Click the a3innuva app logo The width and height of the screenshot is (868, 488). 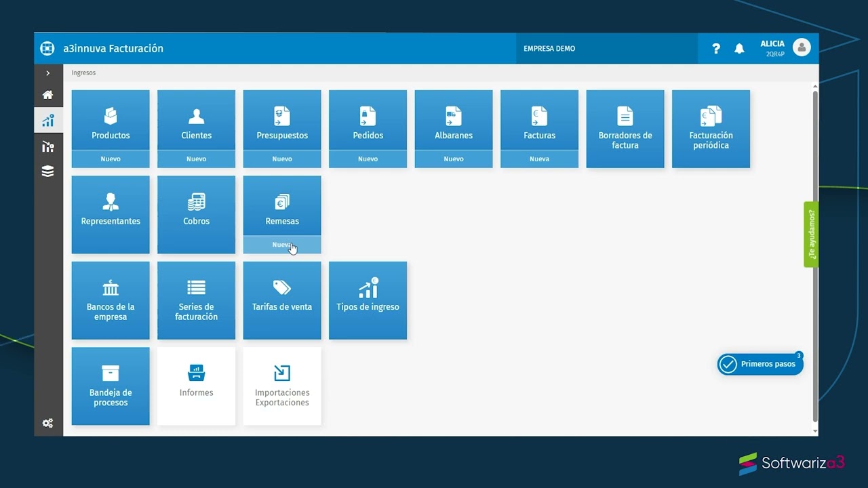click(x=47, y=48)
